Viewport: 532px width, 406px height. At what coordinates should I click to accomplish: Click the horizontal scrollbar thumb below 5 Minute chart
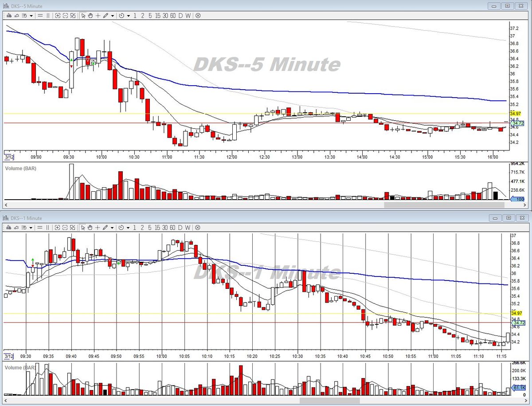(x=444, y=205)
